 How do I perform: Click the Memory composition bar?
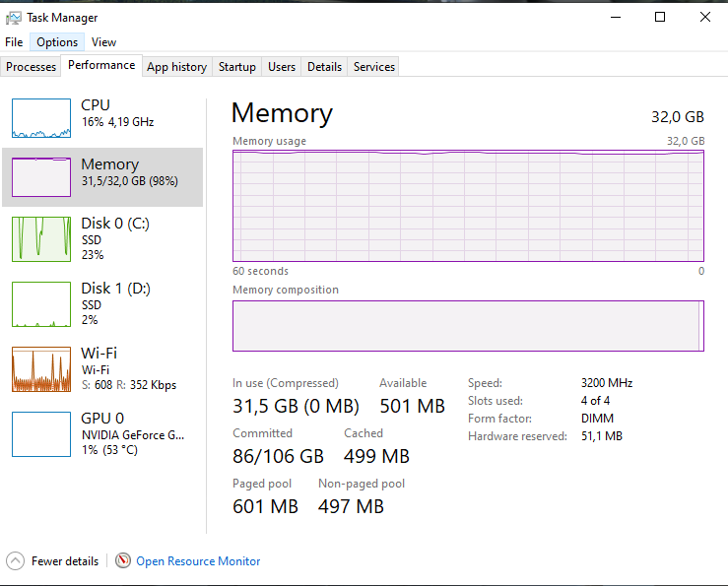pos(467,326)
